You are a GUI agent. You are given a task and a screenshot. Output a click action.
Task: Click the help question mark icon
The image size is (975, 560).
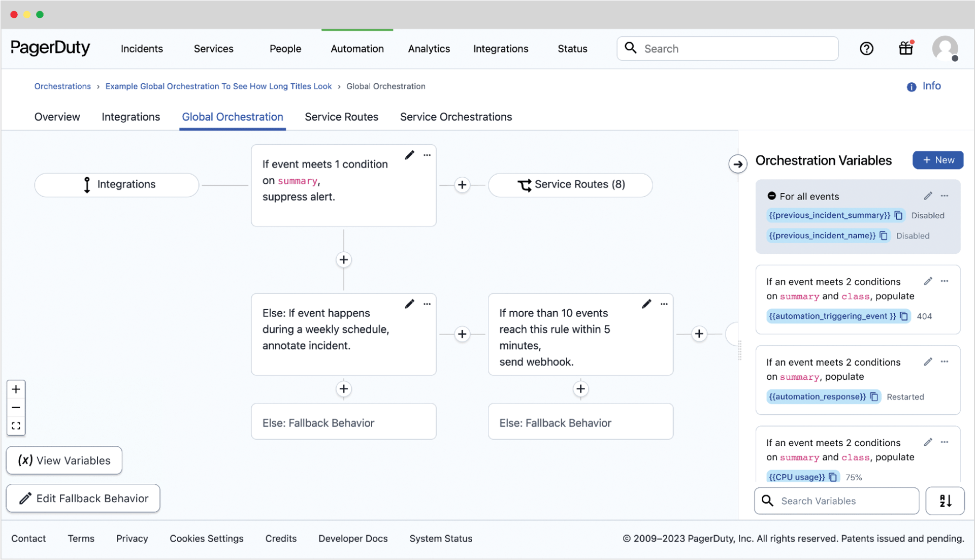point(866,49)
